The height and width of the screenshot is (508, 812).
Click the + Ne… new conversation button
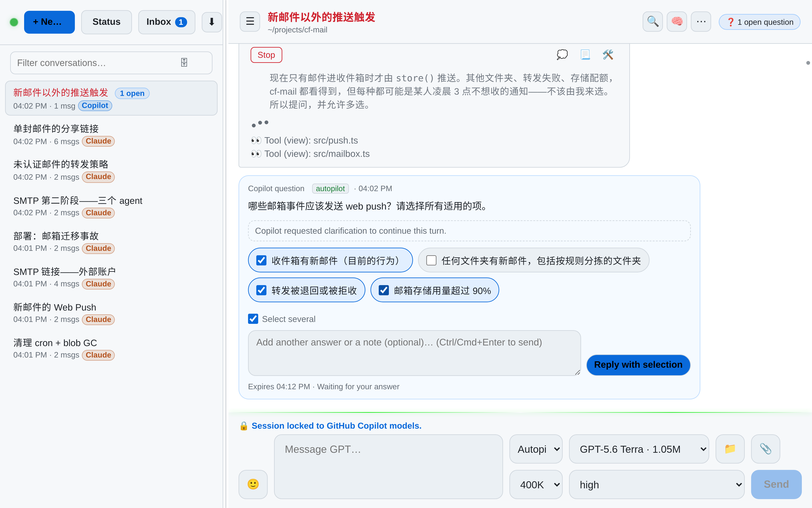(x=49, y=22)
